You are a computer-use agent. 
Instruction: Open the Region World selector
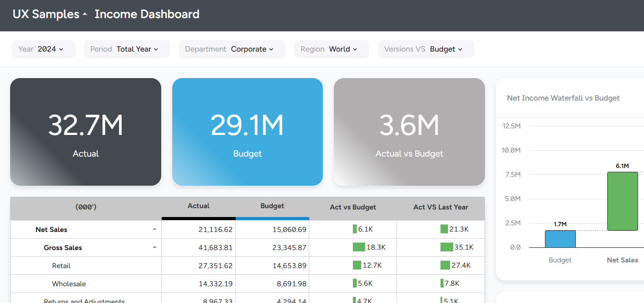tap(331, 49)
